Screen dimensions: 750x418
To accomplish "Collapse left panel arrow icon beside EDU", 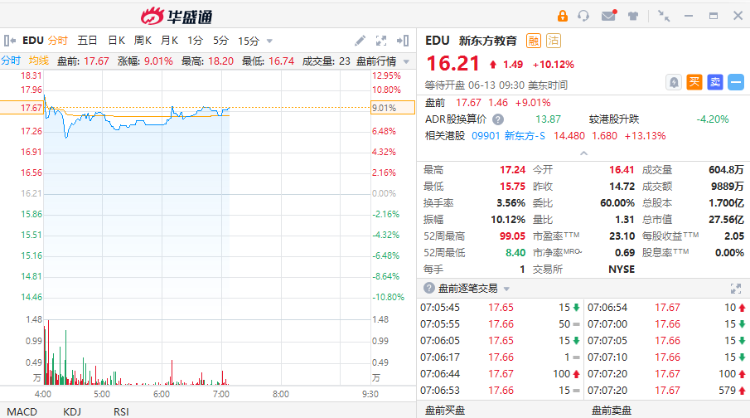I will (x=10, y=41).
